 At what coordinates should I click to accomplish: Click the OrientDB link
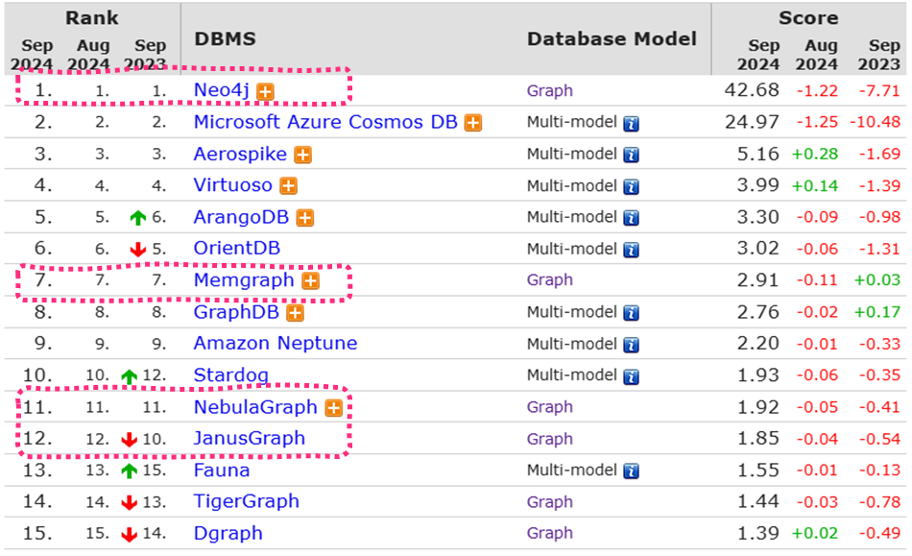coord(236,249)
